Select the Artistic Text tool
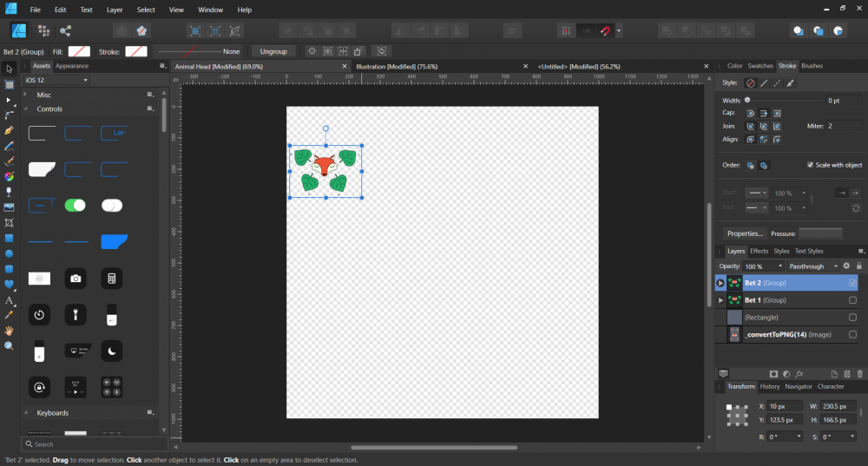 [10, 300]
